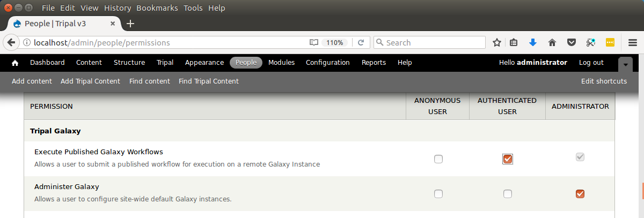
Task: Open the Reports admin menu item
Action: click(x=374, y=63)
